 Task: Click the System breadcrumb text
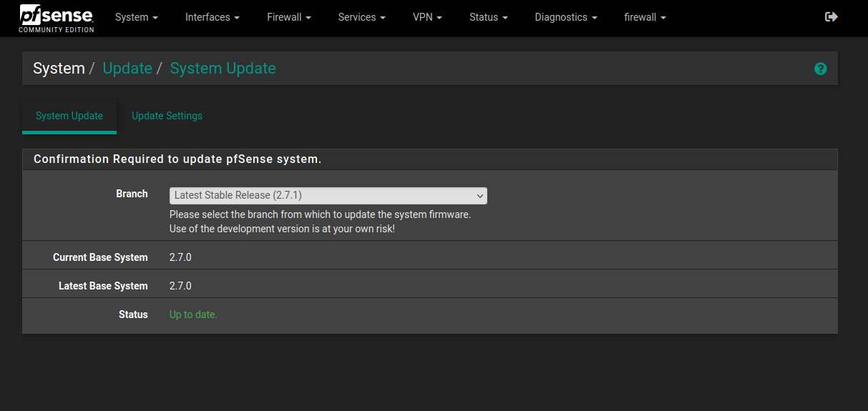pos(59,69)
